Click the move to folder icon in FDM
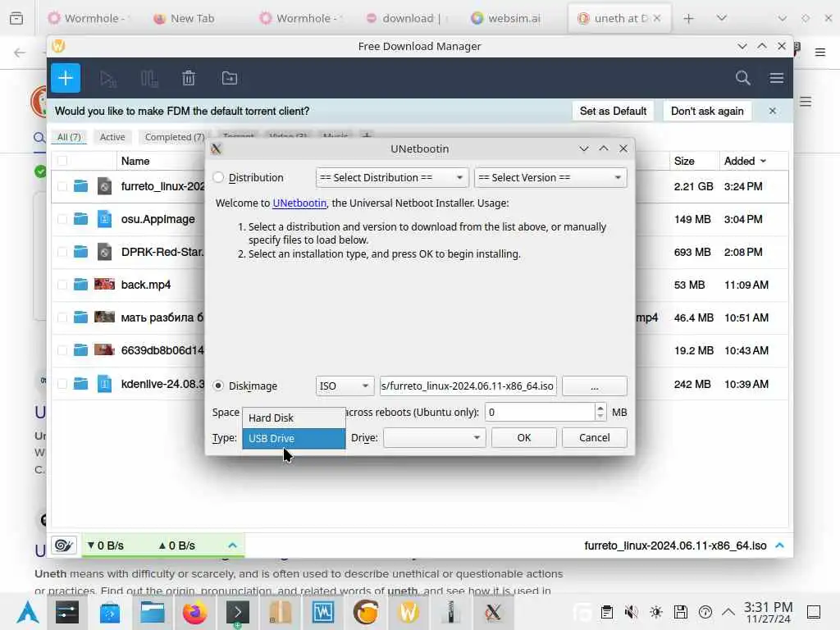 pos(230,78)
